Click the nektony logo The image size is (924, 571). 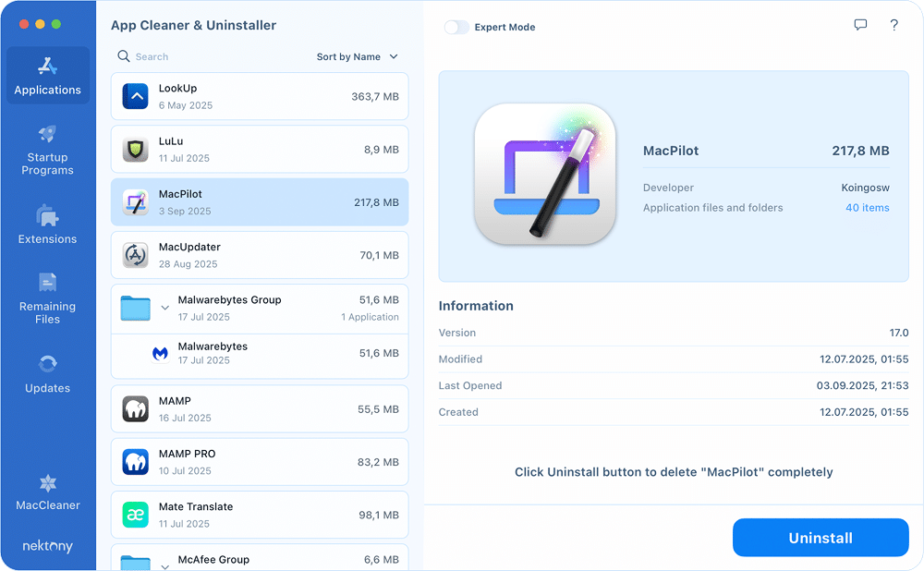click(47, 546)
